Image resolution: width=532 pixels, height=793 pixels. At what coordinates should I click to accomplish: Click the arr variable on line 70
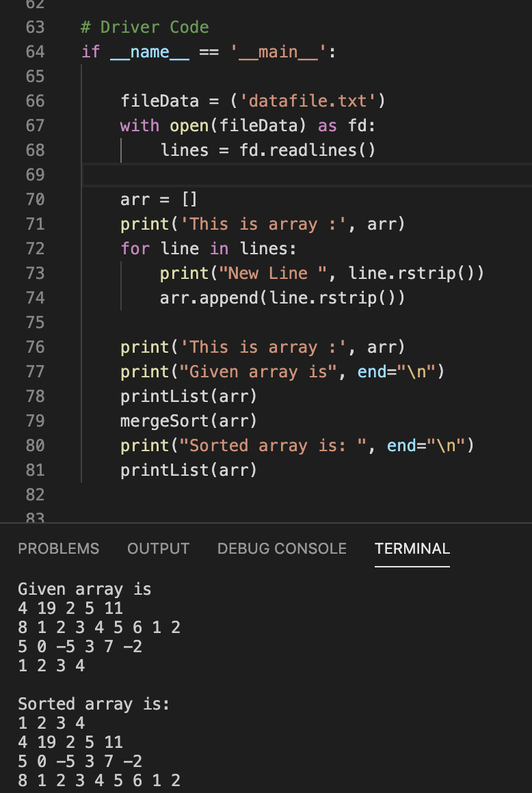click(130, 199)
